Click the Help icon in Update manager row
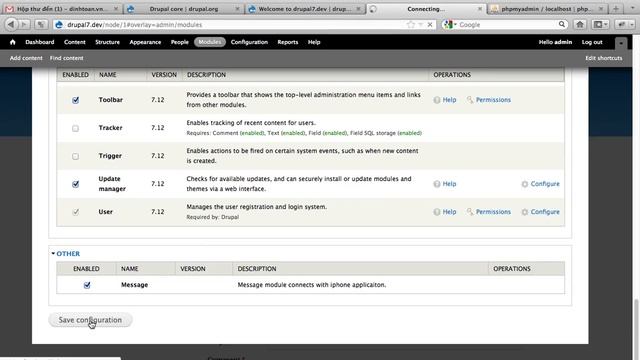The width and height of the screenshot is (640, 360). click(x=437, y=184)
